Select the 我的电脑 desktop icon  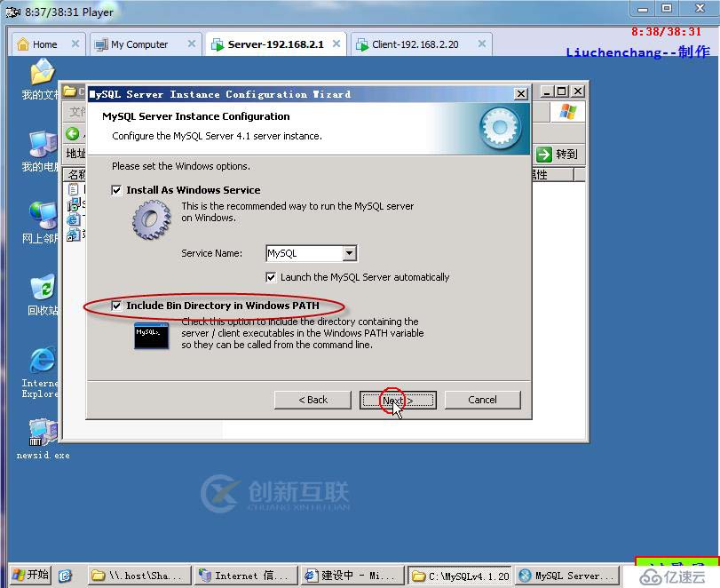click(x=42, y=151)
